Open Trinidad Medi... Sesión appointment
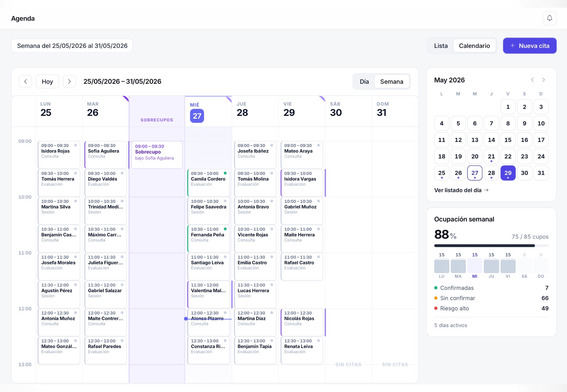Screen dimensions: 567x392 [105, 211]
